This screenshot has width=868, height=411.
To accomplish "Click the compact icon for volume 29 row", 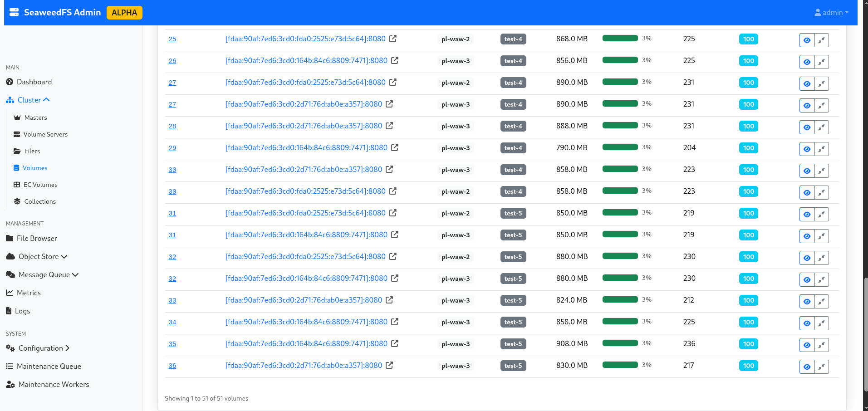I will (821, 149).
